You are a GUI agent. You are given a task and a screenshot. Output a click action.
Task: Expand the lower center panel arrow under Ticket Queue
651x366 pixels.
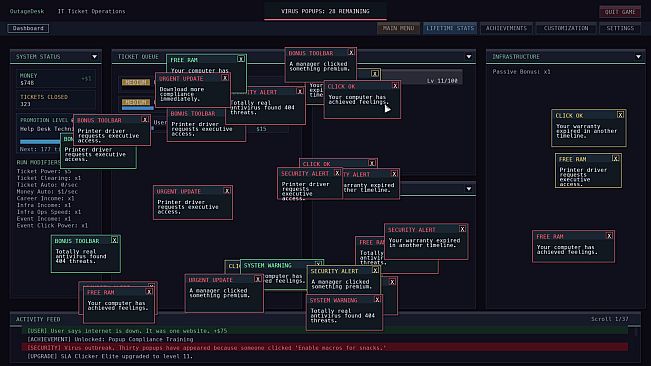pyautogui.click(x=469, y=189)
